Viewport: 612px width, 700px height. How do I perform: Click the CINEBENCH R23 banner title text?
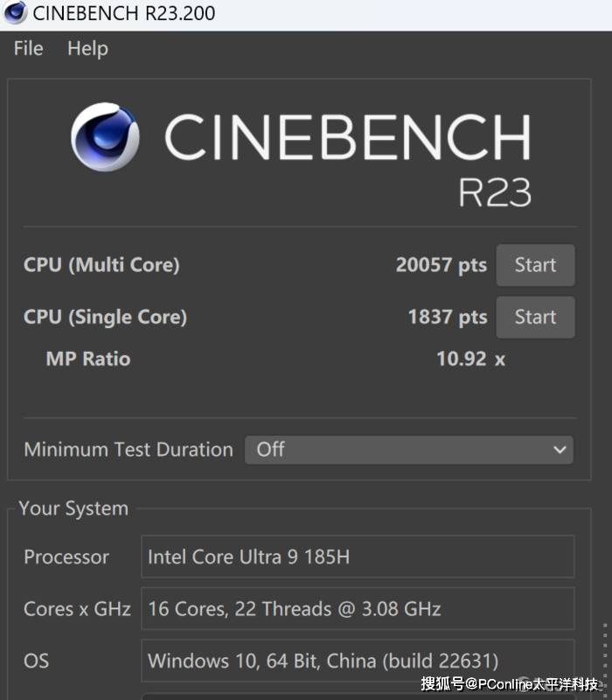tap(347, 138)
